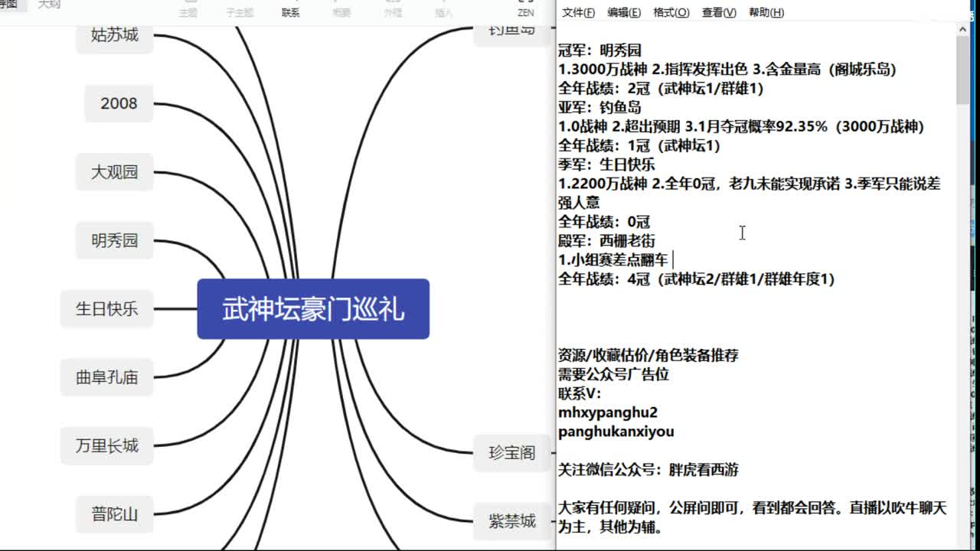Select the 生日快乐 node in the mind map

(x=107, y=309)
